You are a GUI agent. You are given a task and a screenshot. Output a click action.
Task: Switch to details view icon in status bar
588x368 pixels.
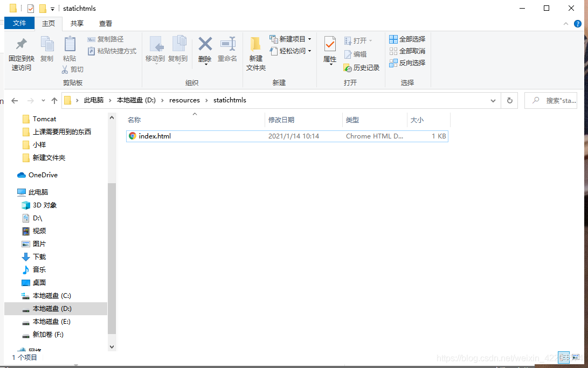564,357
